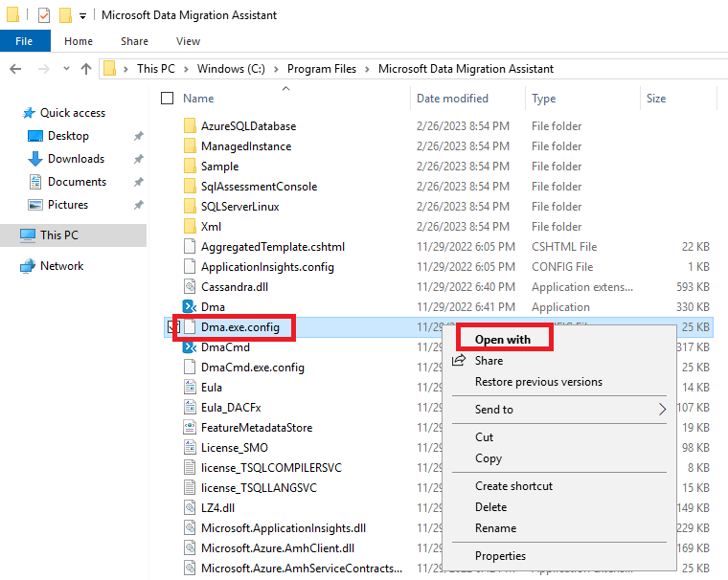The width and height of the screenshot is (728, 580).
Task: Select the Microsoft.Azure.AmhClient.dll file name
Action: 278,548
